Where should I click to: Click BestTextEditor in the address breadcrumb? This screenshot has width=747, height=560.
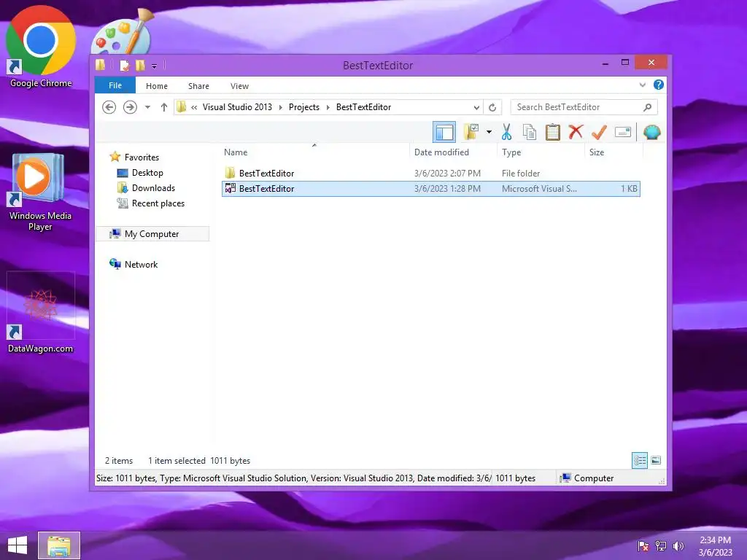[x=363, y=107]
